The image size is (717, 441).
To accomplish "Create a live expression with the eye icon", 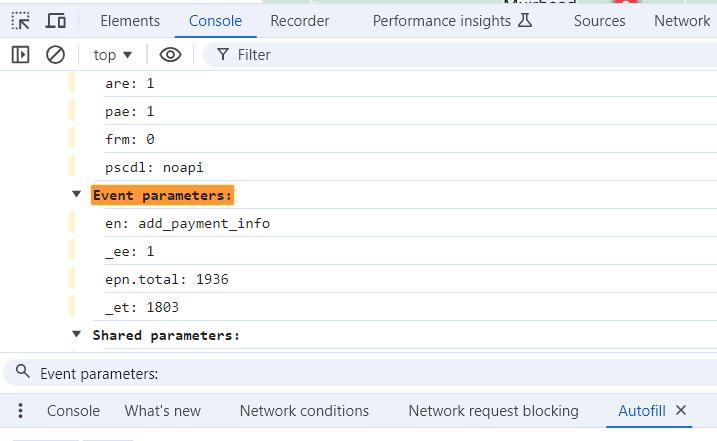I will click(170, 55).
